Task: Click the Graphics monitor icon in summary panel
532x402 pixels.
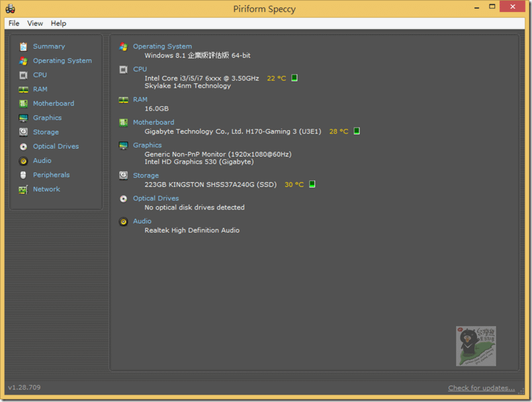Action: coord(124,145)
